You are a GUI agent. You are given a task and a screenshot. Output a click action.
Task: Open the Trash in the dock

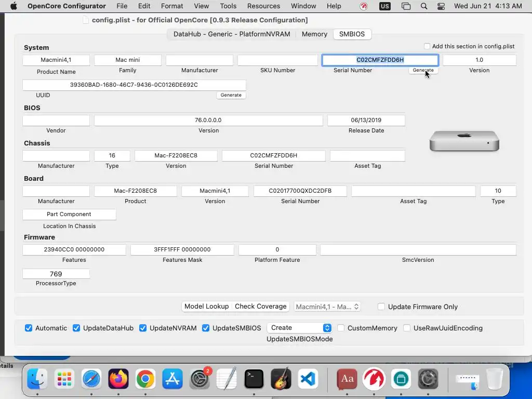[x=495, y=379]
